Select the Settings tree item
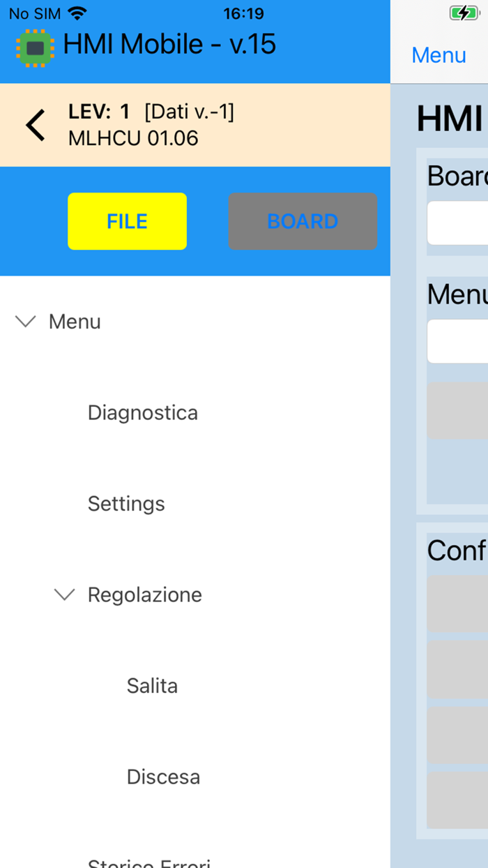 126,504
